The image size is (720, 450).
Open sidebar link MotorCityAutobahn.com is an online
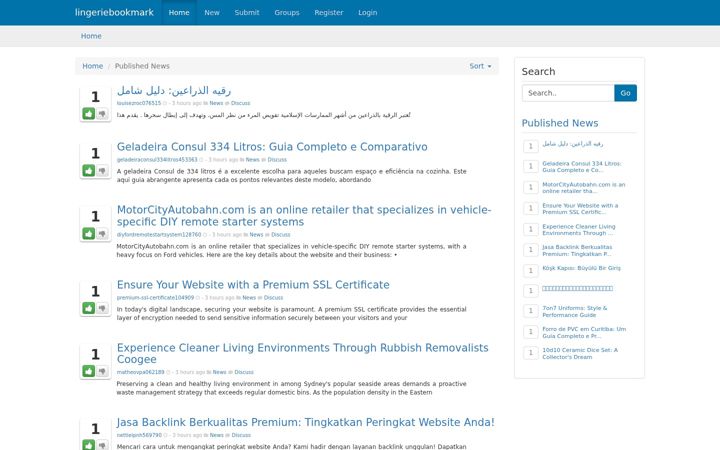point(584,188)
